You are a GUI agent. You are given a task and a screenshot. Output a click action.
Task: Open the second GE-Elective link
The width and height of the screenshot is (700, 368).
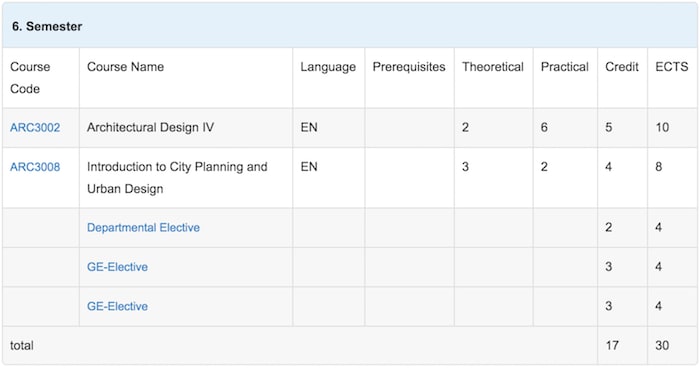[117, 306]
